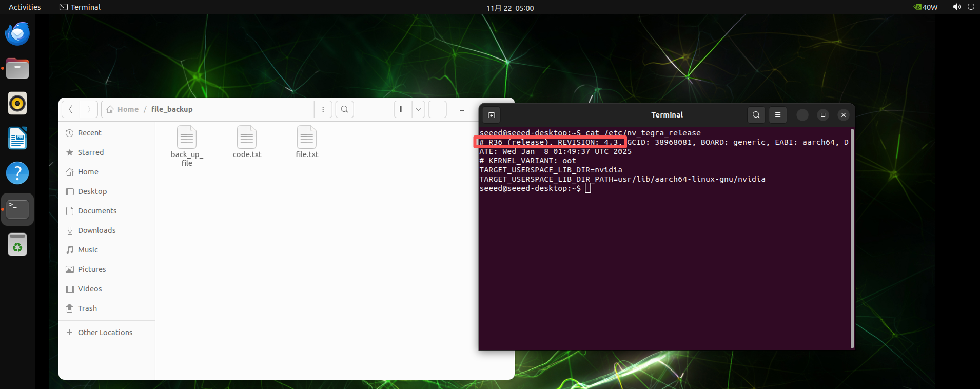The image size is (980, 389).
Task: Open the Terminal hamburger menu
Action: (x=778, y=115)
